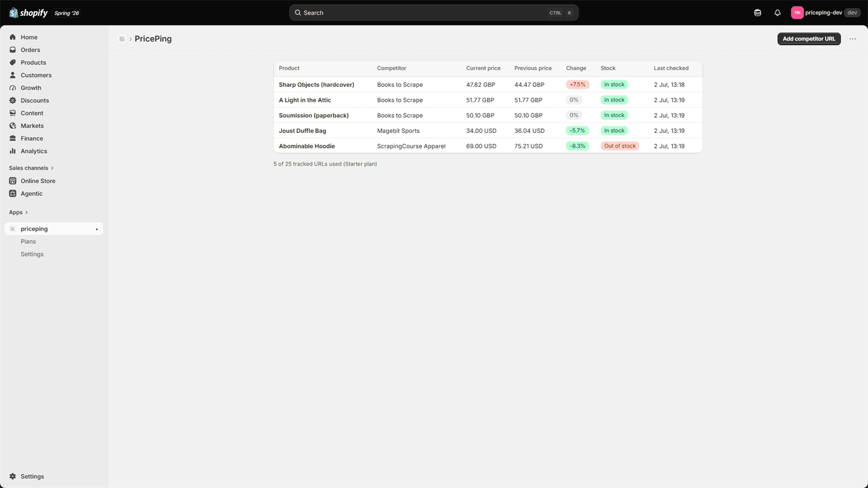
Task: Open the Home icon in sidebar
Action: point(12,37)
